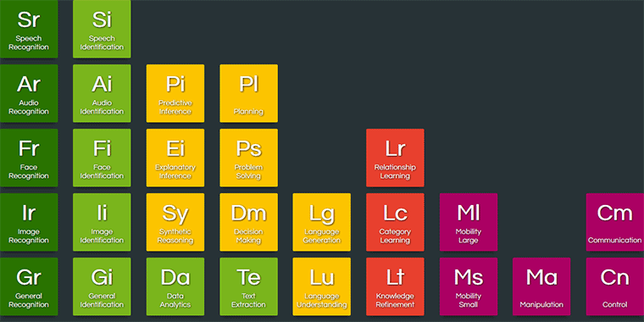Image resolution: width=644 pixels, height=322 pixels.
Task: Click the Lr Relationship Learning tile
Action: point(395,158)
